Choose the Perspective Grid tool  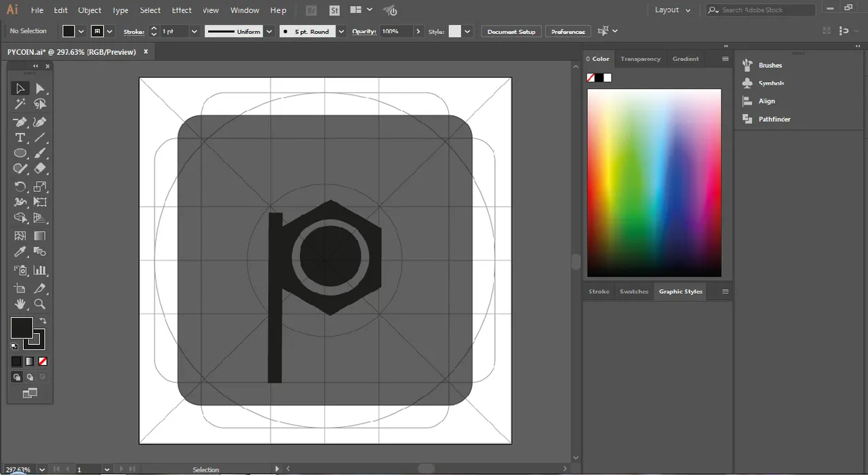pos(40,218)
